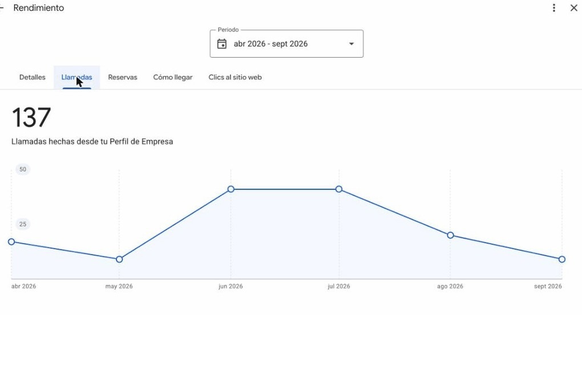Click the ago 2026 data point
The width and height of the screenshot is (582, 392).
(x=450, y=235)
